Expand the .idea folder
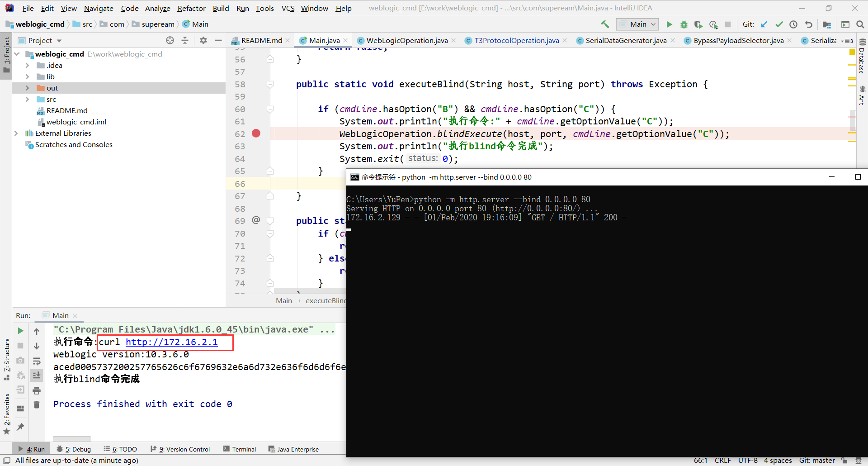Viewport: 868px width, 466px height. point(27,65)
